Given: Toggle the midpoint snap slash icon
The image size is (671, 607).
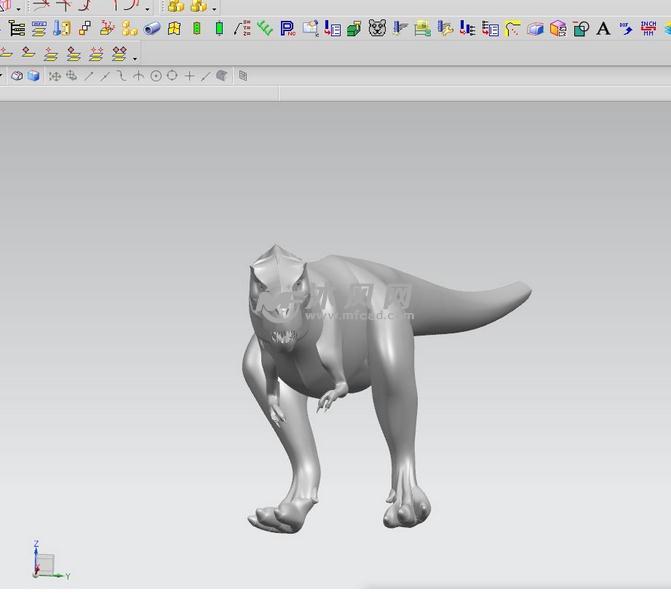Looking at the screenshot, I should point(105,76).
